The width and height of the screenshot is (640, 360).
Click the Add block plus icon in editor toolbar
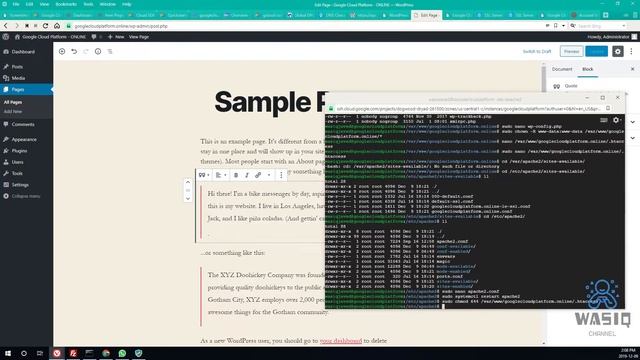(x=62, y=51)
